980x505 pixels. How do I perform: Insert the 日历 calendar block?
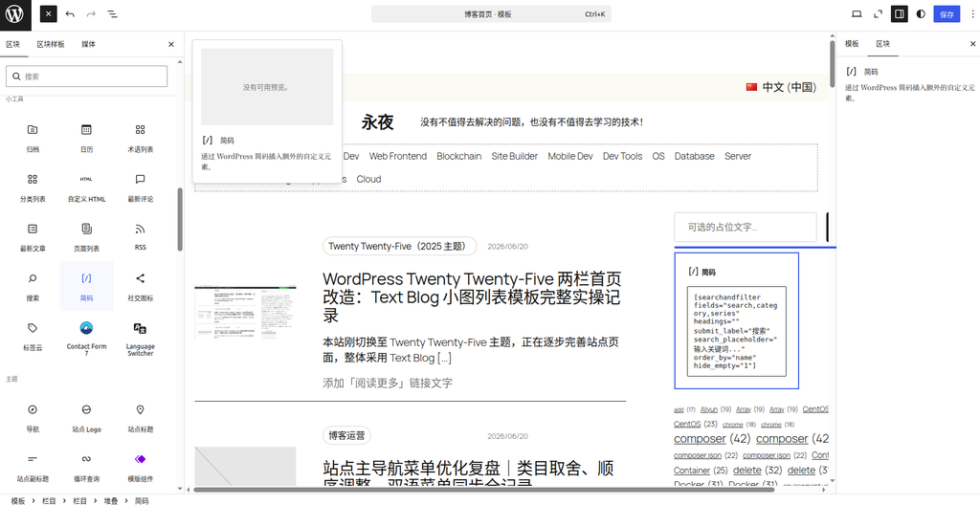click(x=86, y=138)
